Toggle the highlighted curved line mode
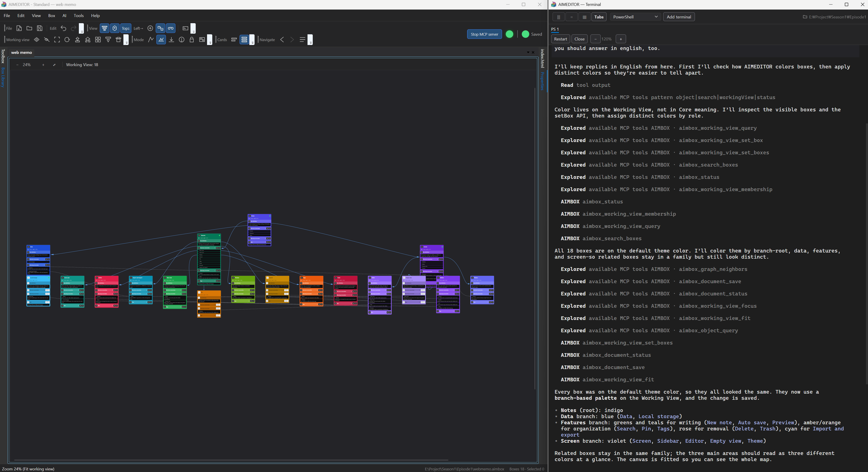Screen dimensions: 868x472 (x=161, y=40)
